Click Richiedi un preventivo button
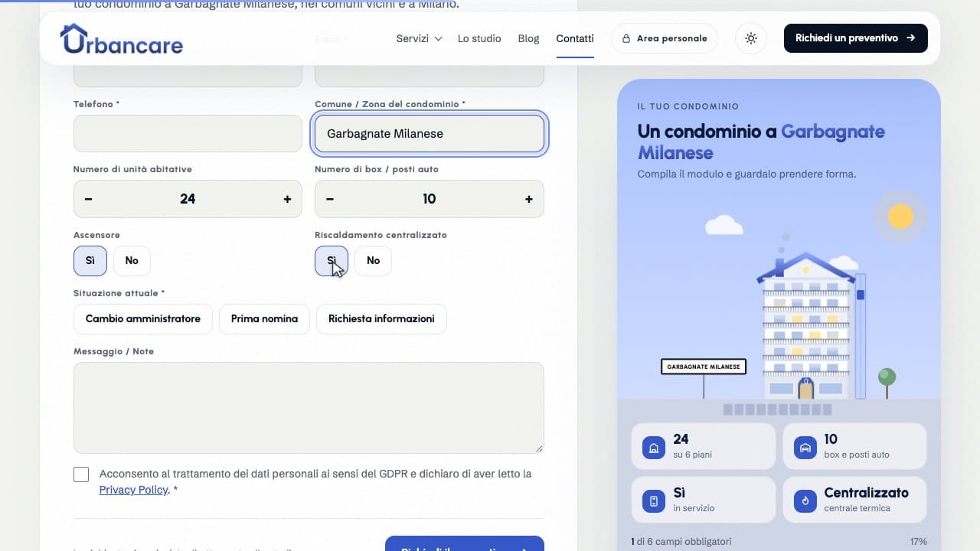This screenshot has width=980, height=551. point(856,38)
